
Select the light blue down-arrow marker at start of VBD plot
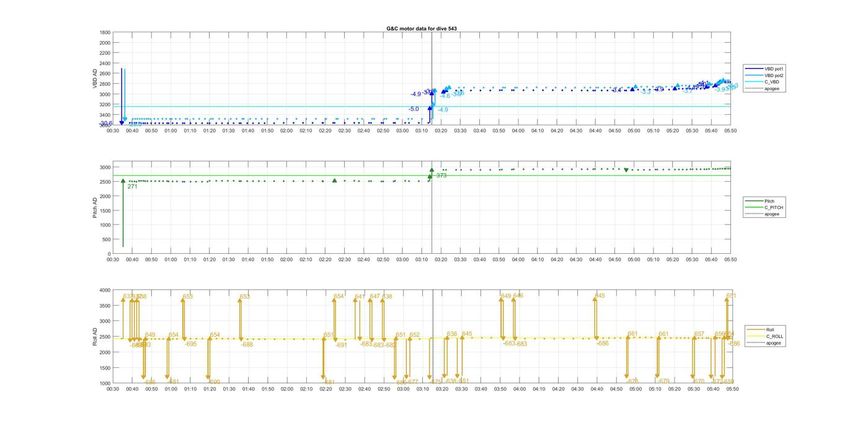coord(125,119)
